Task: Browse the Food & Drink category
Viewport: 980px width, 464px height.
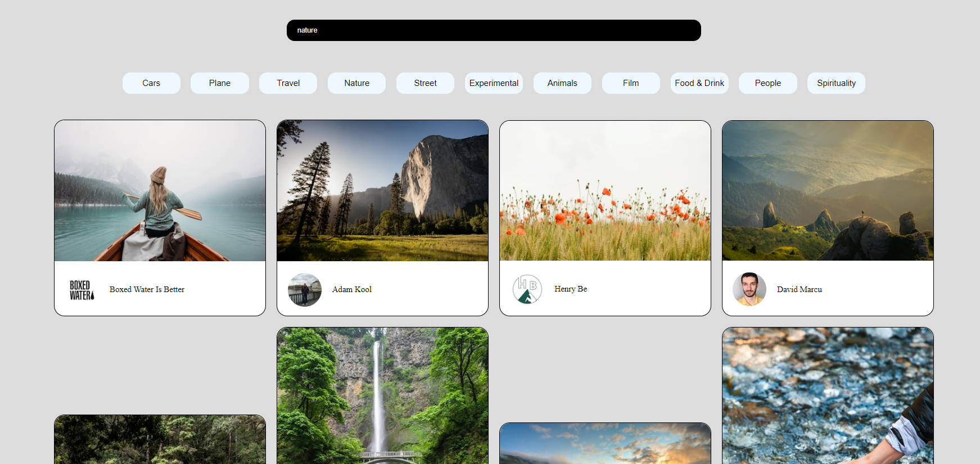Action: coord(699,83)
